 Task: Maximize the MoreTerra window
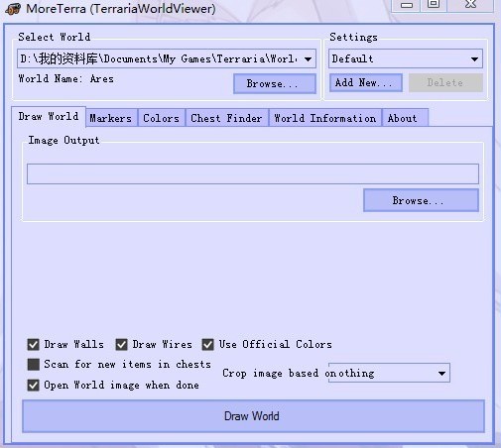(x=434, y=5)
